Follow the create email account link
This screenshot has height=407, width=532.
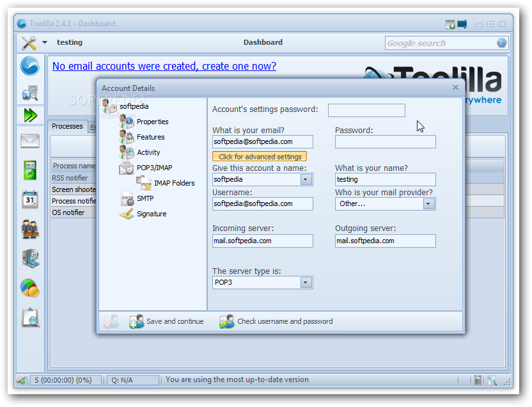pos(164,66)
